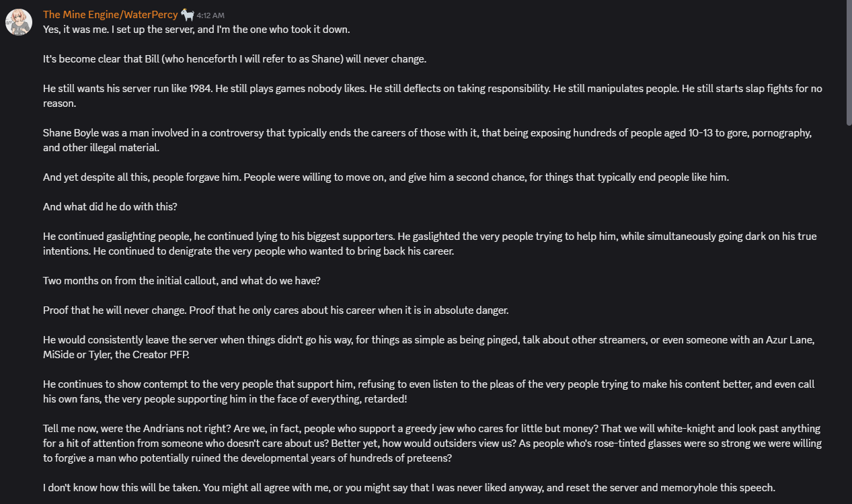Click the paragraph starting "He continued gaslighting people"
The image size is (852, 504).
click(430, 244)
